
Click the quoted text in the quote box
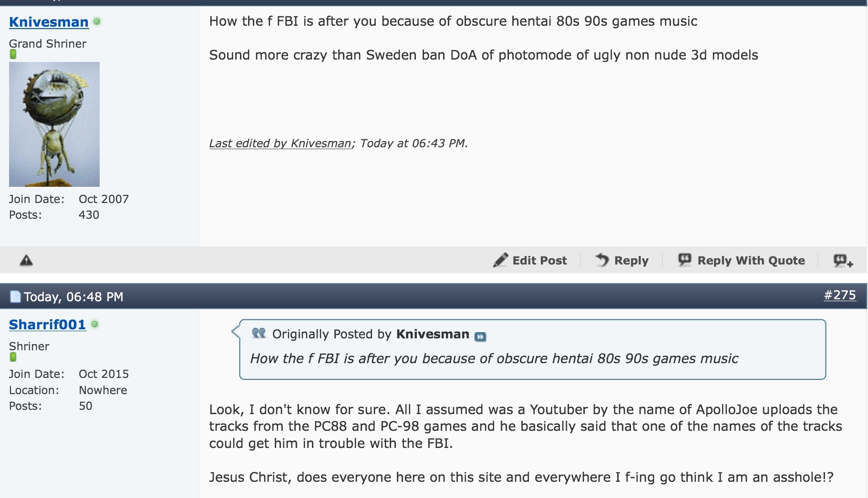coord(494,358)
